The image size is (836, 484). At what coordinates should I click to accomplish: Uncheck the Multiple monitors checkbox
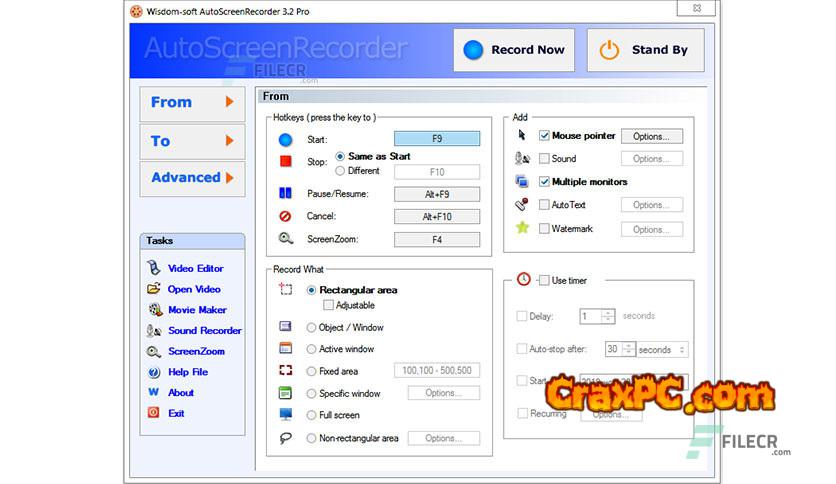click(x=544, y=182)
